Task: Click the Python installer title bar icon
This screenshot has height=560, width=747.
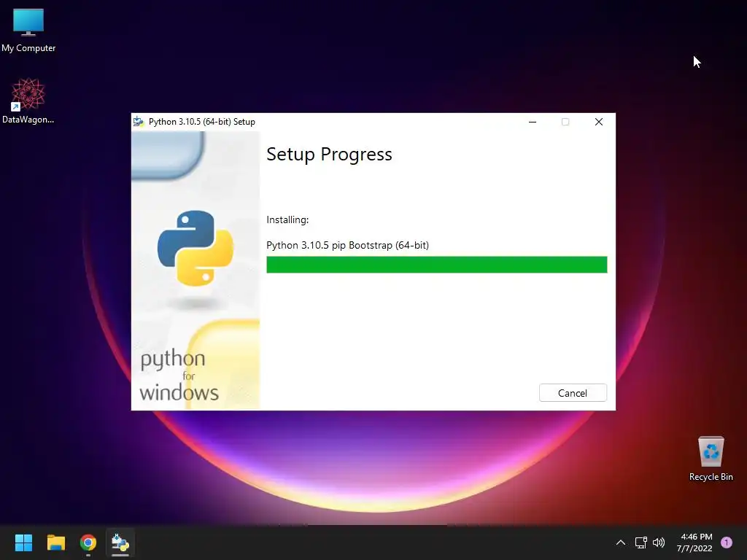Action: coord(139,122)
